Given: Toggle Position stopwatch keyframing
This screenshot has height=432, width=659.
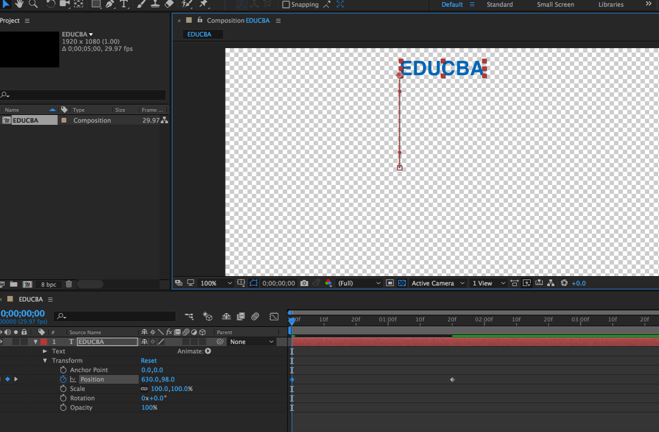Looking at the screenshot, I should click(63, 379).
